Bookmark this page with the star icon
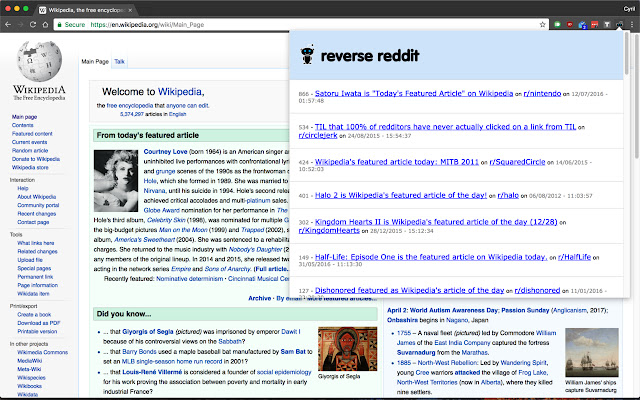Image resolution: width=640 pixels, height=400 pixels. (542, 24)
